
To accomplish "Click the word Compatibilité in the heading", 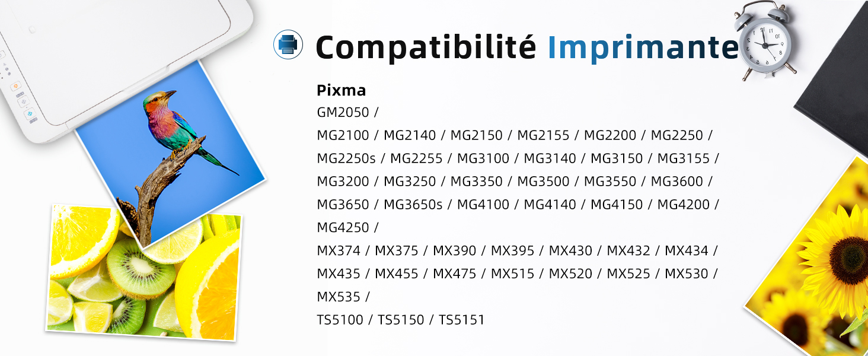I will (425, 47).
